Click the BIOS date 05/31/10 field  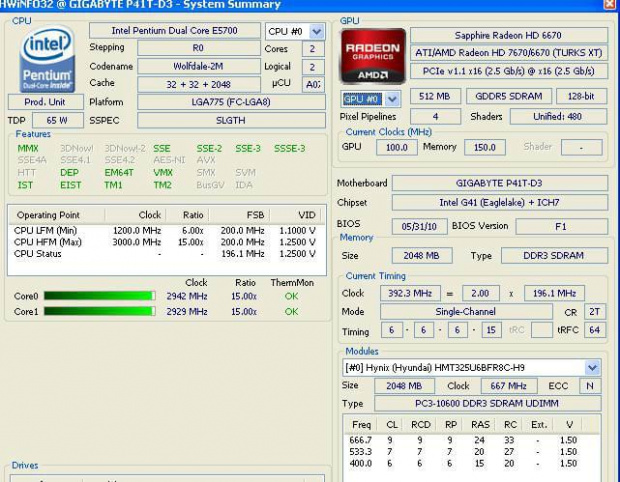(420, 227)
